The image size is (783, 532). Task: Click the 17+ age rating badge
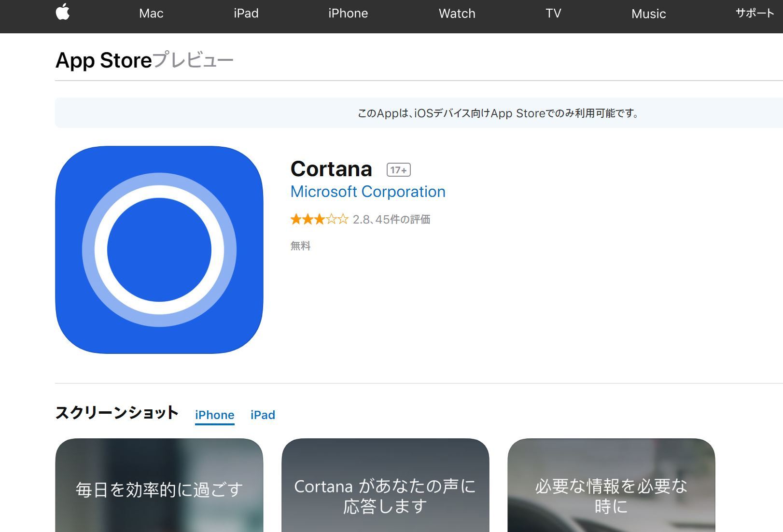(398, 170)
